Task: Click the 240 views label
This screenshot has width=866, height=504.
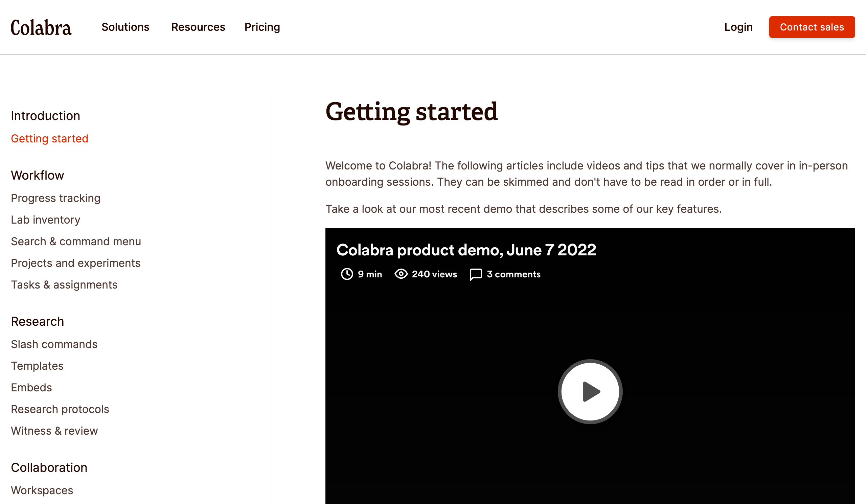Action: tap(434, 274)
